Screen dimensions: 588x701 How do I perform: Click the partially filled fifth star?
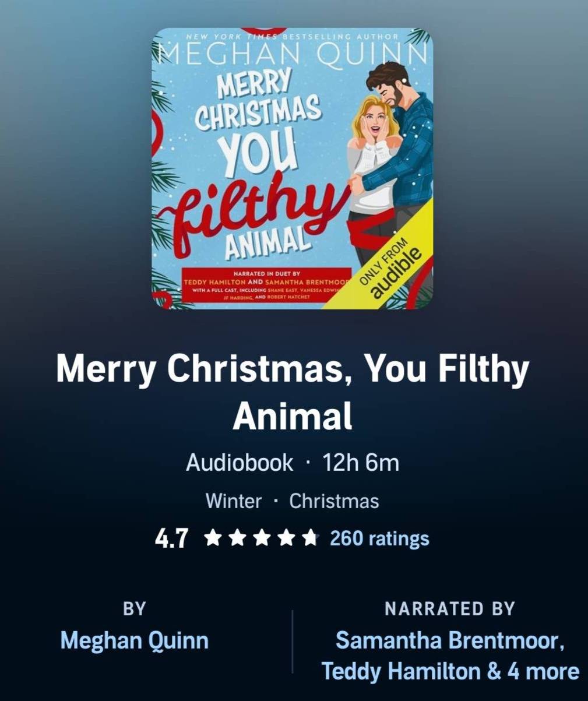pos(310,538)
